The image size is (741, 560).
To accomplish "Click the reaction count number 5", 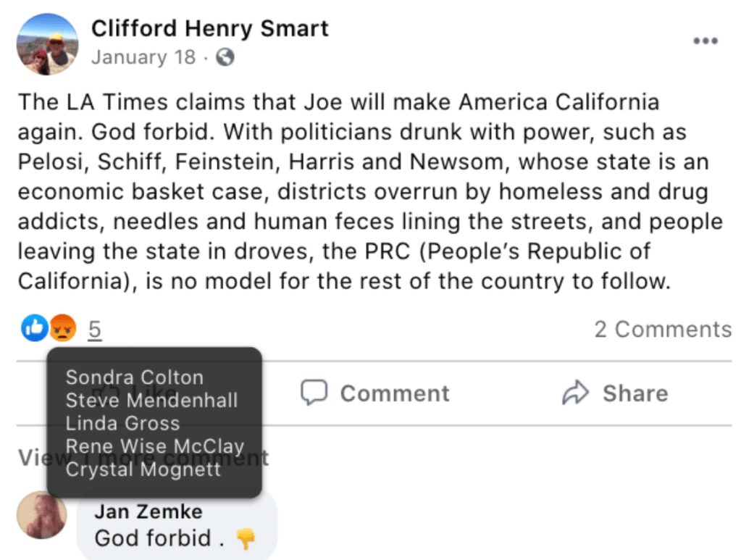I will point(95,330).
